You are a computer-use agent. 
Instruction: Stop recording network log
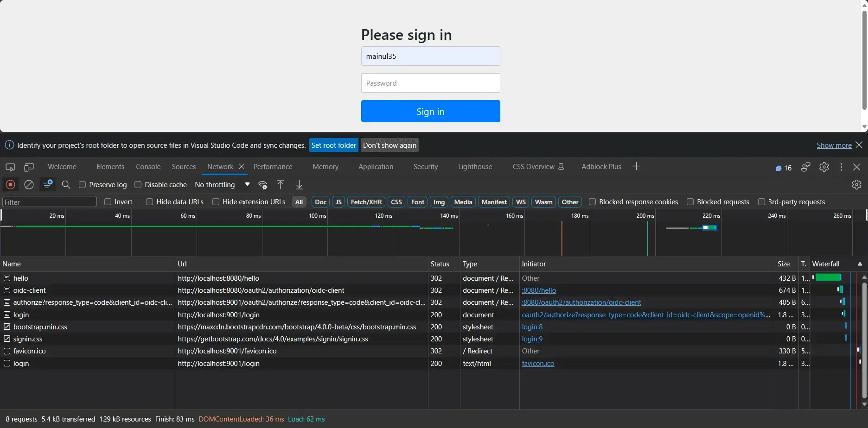click(10, 185)
